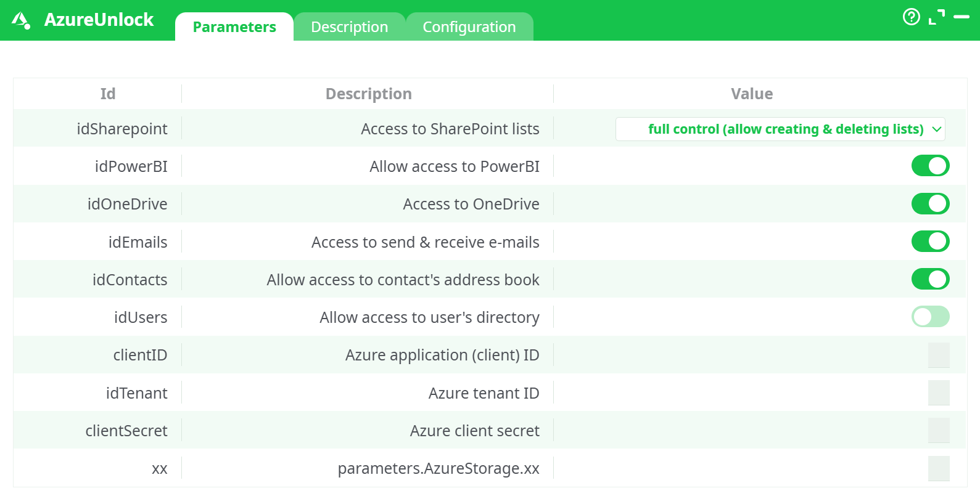The image size is (980, 504).
Task: Focus the clientSecret value field
Action: pyautogui.click(x=939, y=431)
